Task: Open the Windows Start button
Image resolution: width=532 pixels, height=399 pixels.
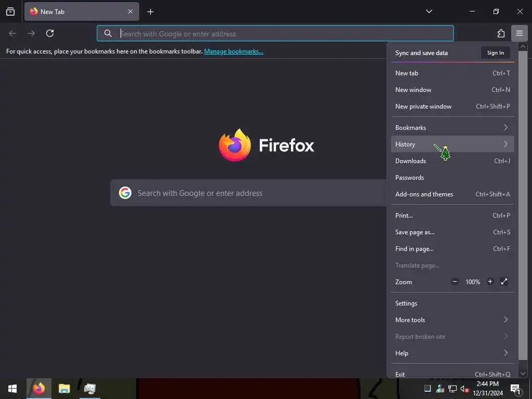Action: click(x=12, y=389)
